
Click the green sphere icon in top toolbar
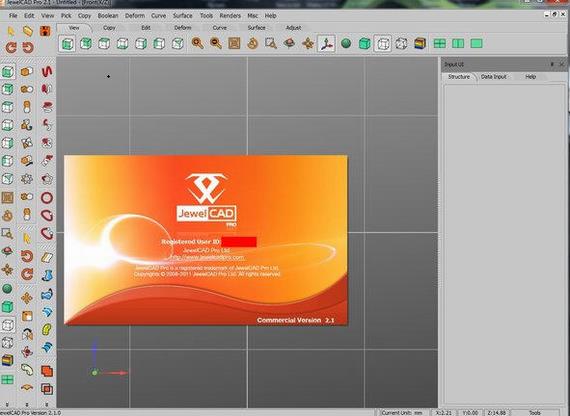(346, 44)
